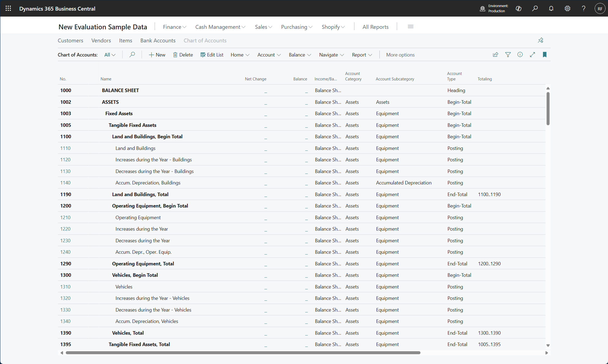Click the New Evaluation Sample Data title
This screenshot has height=364, width=608.
[x=103, y=27]
